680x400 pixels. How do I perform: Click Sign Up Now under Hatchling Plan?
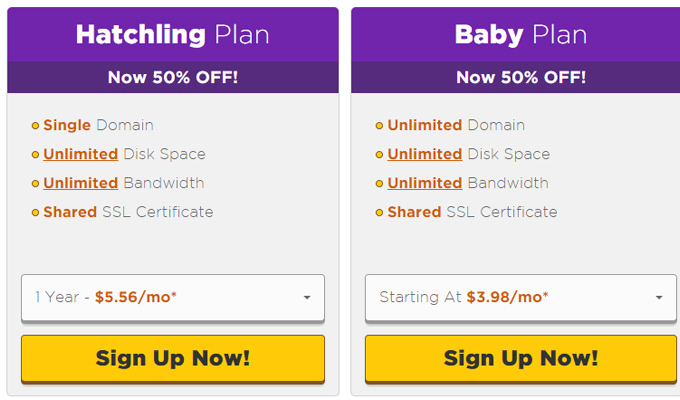click(x=173, y=358)
